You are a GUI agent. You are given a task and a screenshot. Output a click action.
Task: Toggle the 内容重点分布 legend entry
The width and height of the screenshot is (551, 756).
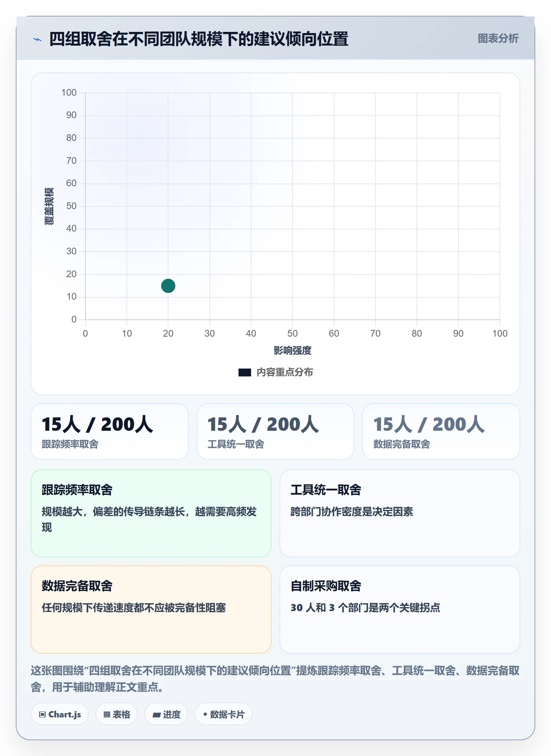(x=275, y=372)
